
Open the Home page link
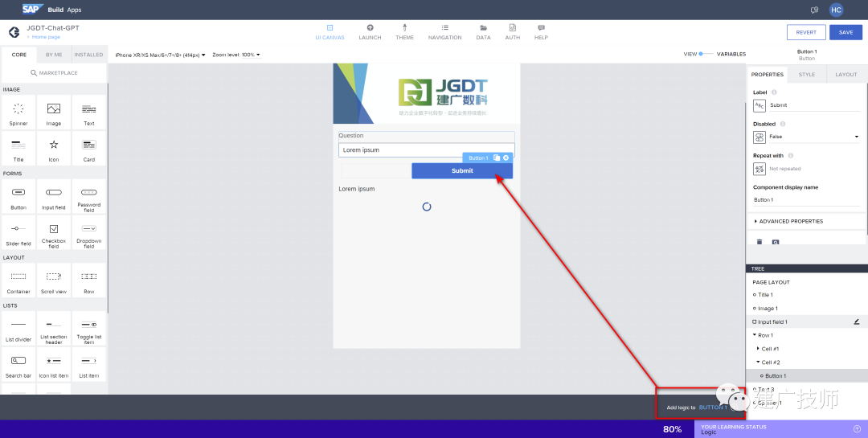(x=46, y=37)
